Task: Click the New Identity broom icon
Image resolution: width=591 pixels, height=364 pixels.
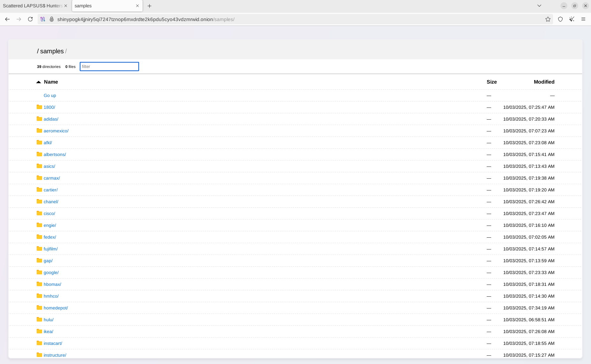Action: (x=572, y=19)
